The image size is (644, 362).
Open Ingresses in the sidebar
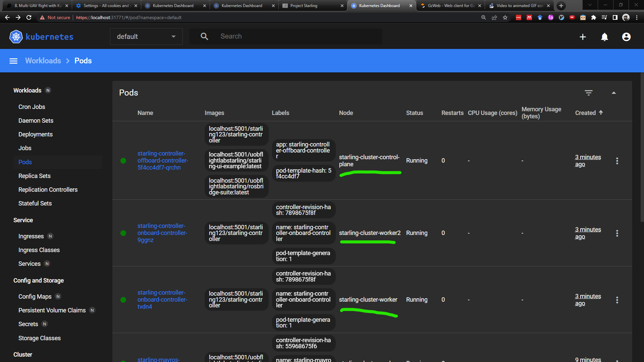(x=31, y=236)
